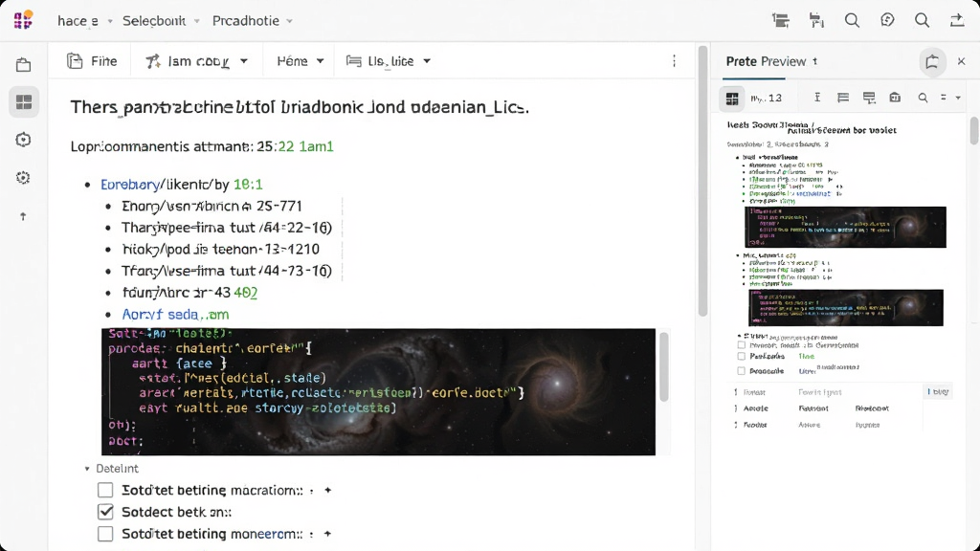The image size is (980, 551).
Task: Uncheck the 'Sotdect betk an' checkbox
Action: click(105, 513)
